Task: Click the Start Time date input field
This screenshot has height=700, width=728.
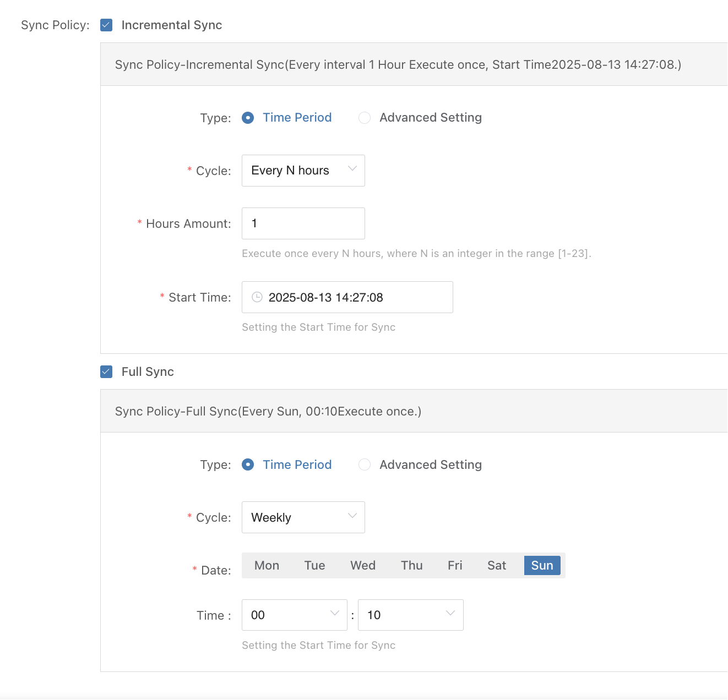Action: tap(352, 297)
